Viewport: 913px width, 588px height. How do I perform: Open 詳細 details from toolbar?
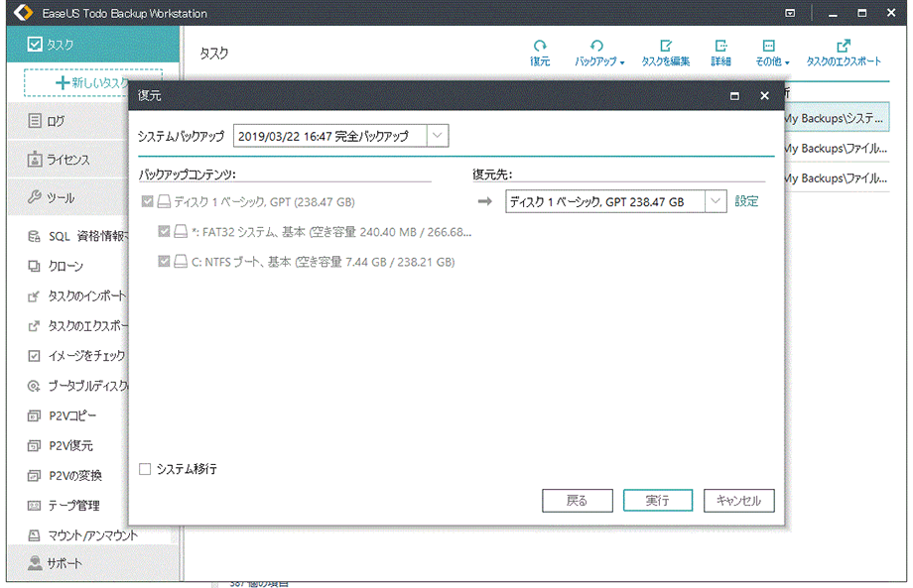point(720,53)
